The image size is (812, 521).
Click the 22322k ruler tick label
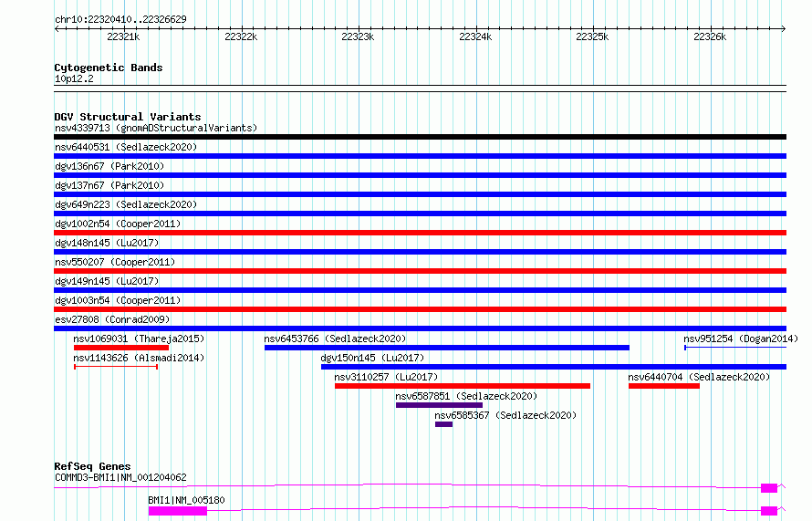point(241,36)
